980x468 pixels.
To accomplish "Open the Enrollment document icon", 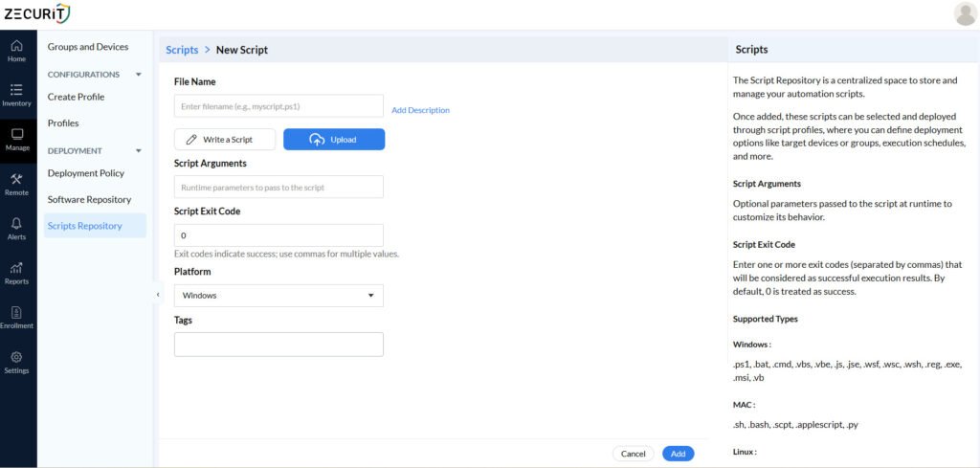I will (17, 312).
